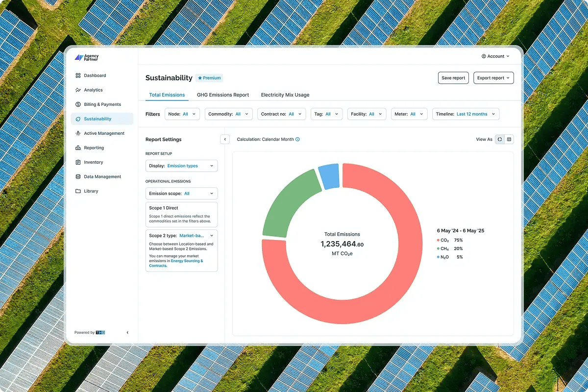Open the Electricity Mix Usage tab
Image resolution: width=588 pixels, height=392 pixels.
(x=285, y=95)
